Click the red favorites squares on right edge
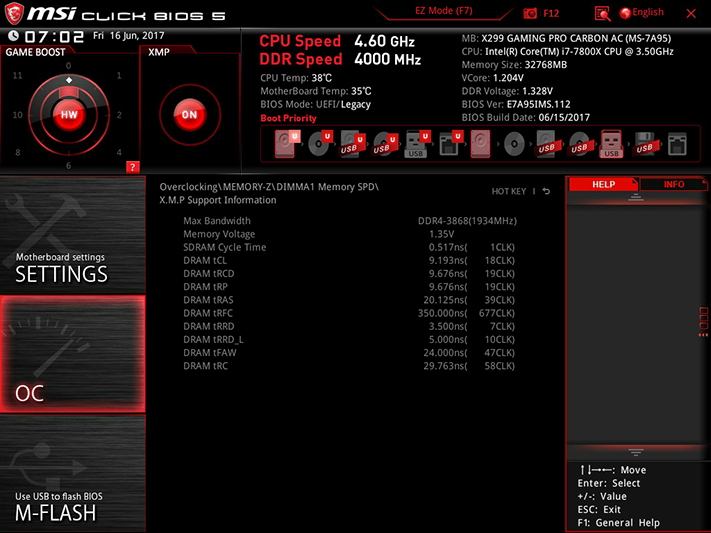 click(x=703, y=318)
